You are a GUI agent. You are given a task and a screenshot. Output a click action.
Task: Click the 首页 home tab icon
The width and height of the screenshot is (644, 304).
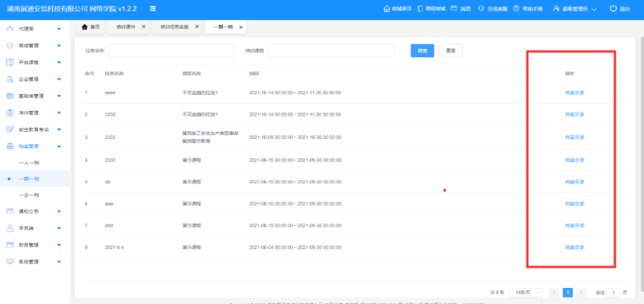[x=85, y=27]
